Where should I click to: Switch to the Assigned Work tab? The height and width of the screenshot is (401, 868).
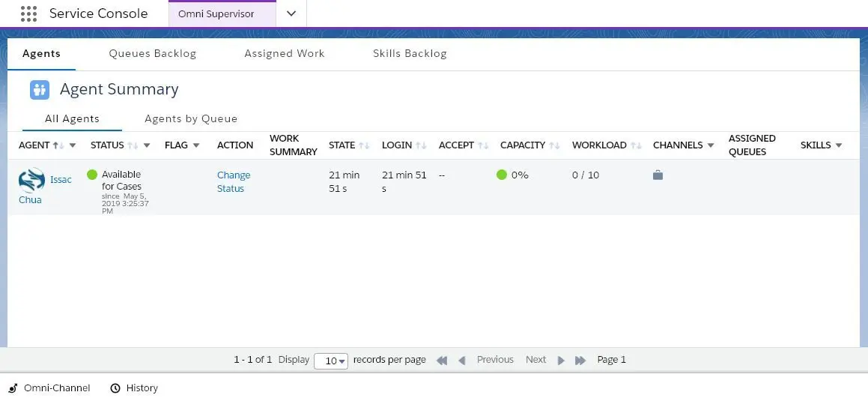click(285, 54)
